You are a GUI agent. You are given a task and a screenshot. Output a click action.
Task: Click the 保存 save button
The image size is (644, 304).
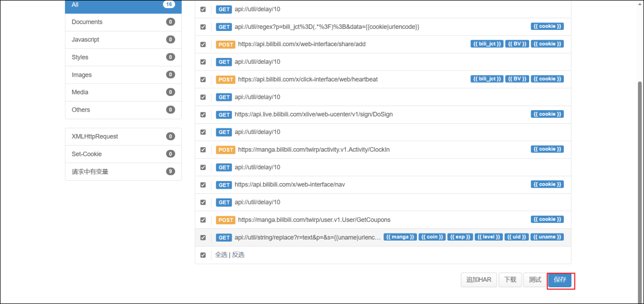tap(560, 280)
